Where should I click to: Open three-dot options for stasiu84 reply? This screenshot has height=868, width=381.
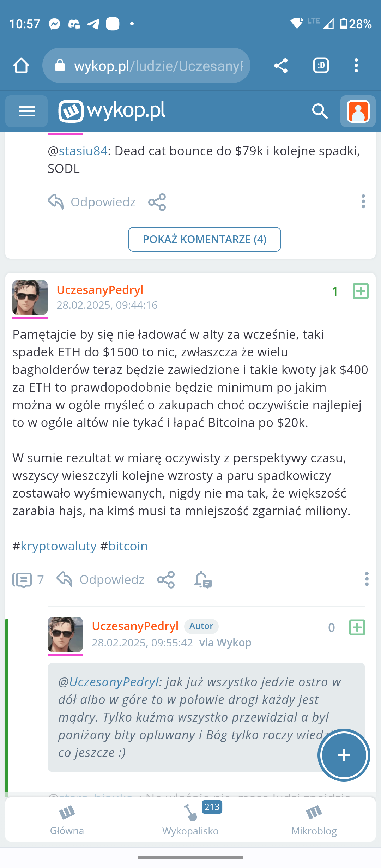363,201
